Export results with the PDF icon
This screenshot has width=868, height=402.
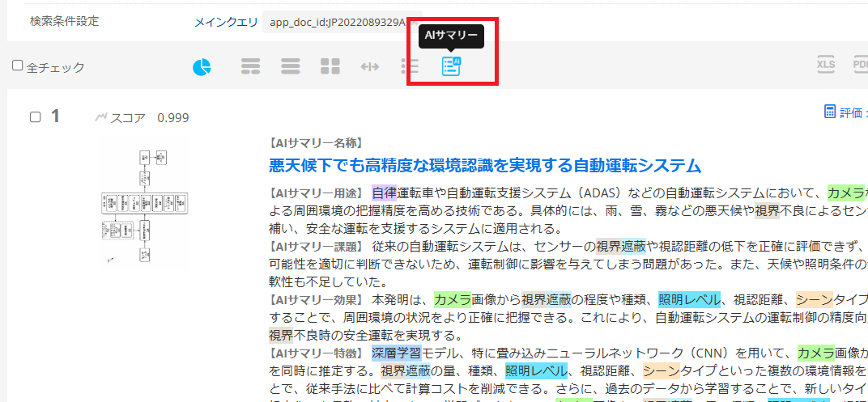tap(859, 66)
